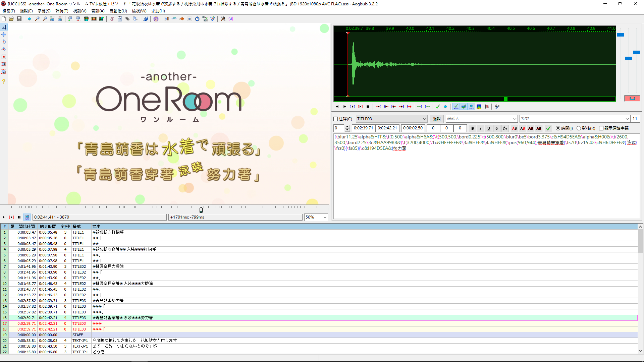Select the 影格(R) frame radio button

click(579, 128)
